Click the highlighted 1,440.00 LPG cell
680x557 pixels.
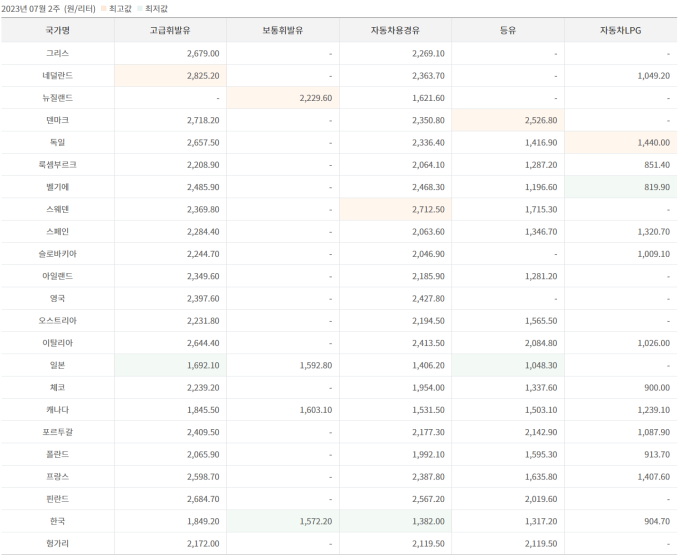621,142
